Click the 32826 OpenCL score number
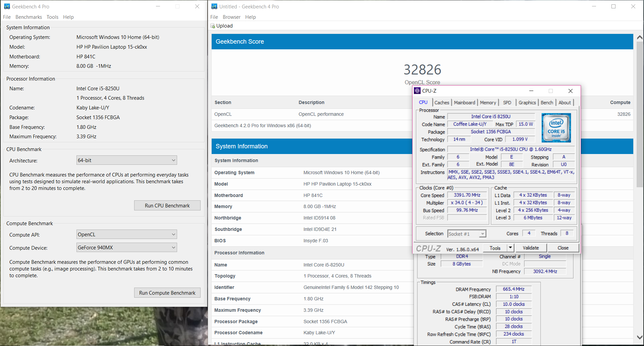 point(422,70)
